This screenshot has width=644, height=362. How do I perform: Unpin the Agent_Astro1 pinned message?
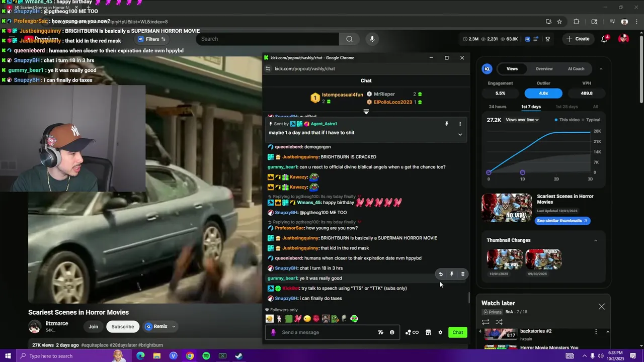click(446, 124)
